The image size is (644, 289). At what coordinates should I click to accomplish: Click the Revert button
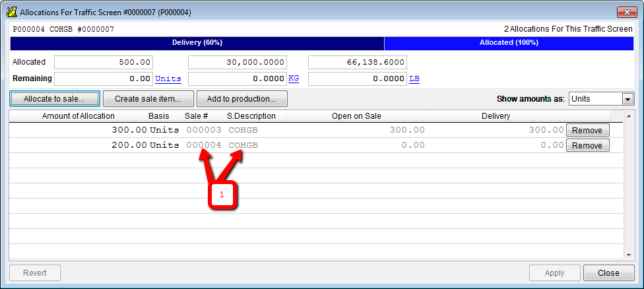(x=35, y=273)
